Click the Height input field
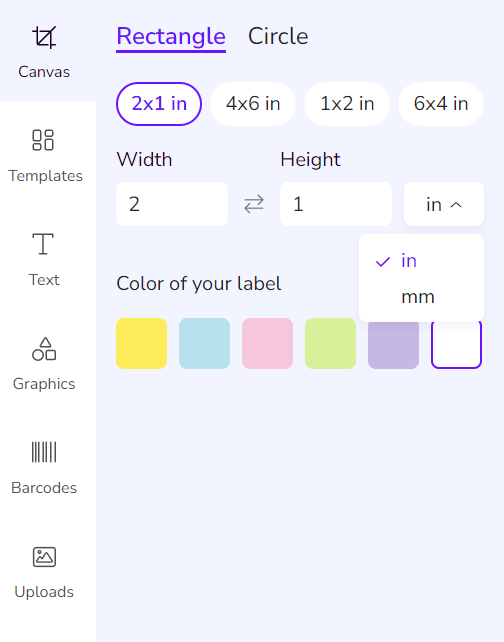Screen dimensions: 504x642 click(x=336, y=204)
